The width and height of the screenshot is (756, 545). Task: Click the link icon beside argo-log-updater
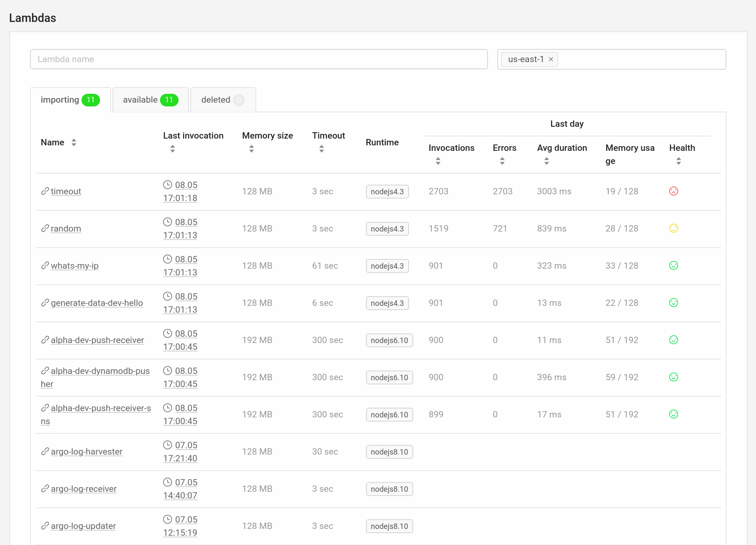45,526
